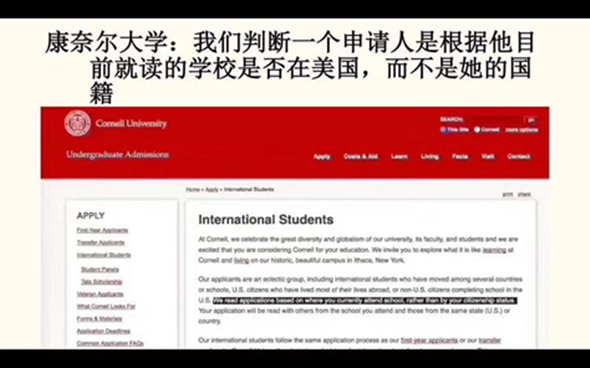The image size is (590, 368).
Task: Open the Contact navigation item
Action: tap(519, 157)
